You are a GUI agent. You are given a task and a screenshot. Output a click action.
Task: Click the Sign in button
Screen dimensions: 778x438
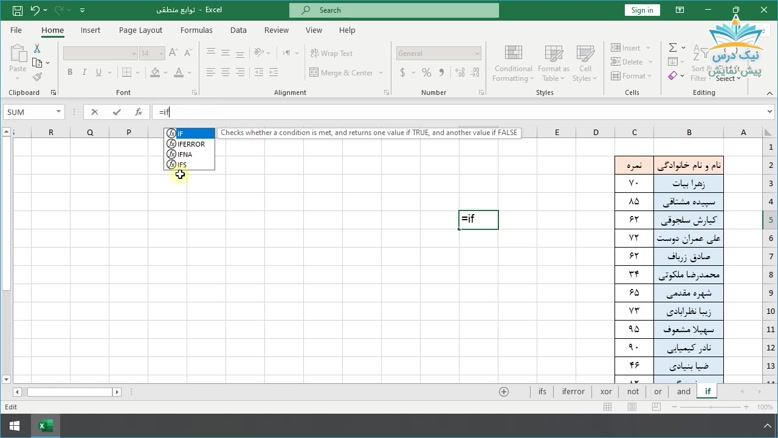[642, 10]
